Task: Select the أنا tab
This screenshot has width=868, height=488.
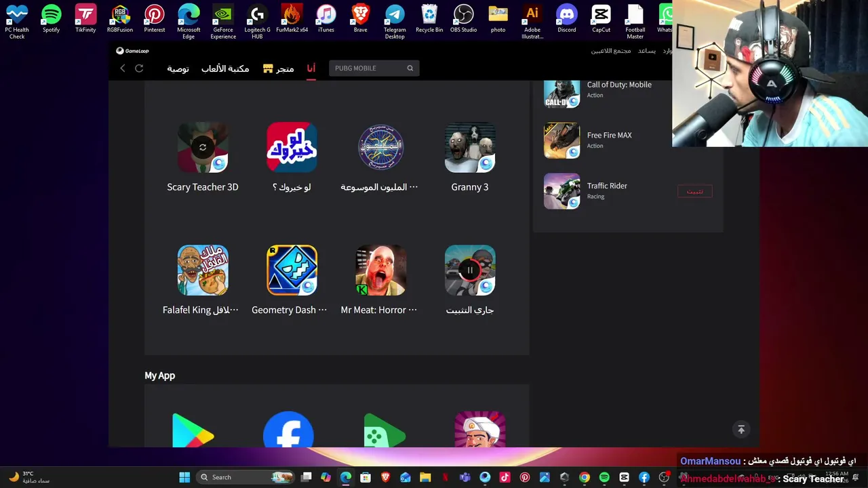Action: [311, 68]
